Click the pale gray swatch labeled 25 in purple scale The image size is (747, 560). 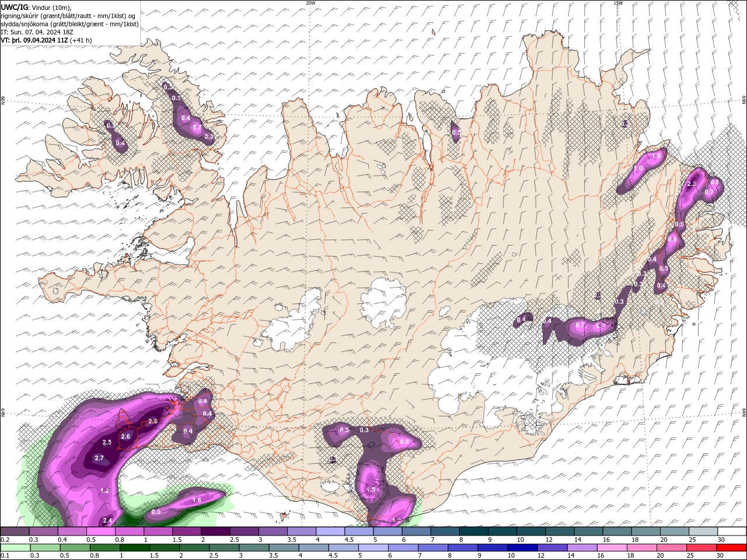point(703,531)
